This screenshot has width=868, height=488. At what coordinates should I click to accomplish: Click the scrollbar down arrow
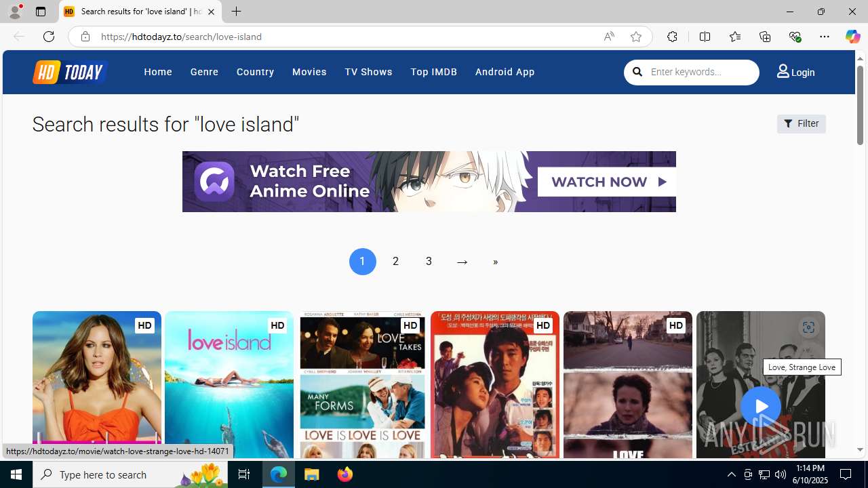tap(860, 450)
